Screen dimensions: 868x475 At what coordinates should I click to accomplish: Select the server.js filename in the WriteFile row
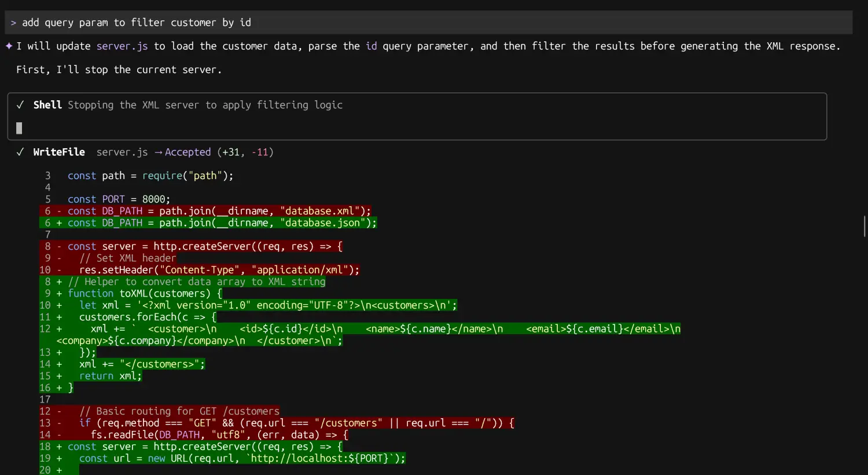point(122,152)
